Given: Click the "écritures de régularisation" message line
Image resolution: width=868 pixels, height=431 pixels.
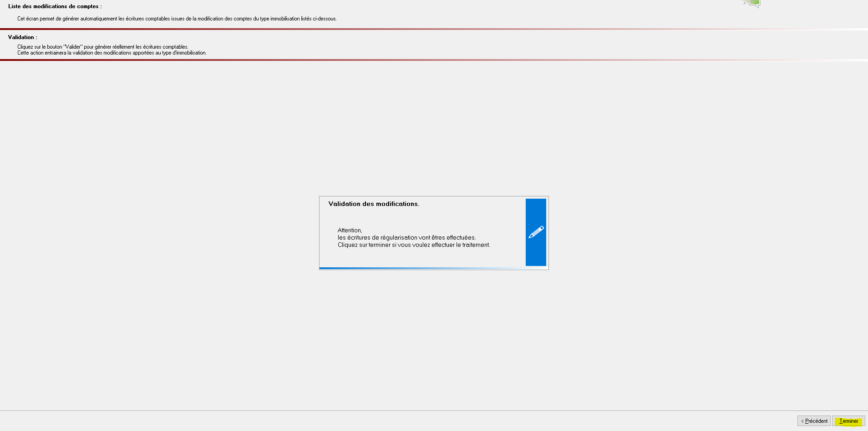Looking at the screenshot, I should coord(406,237).
